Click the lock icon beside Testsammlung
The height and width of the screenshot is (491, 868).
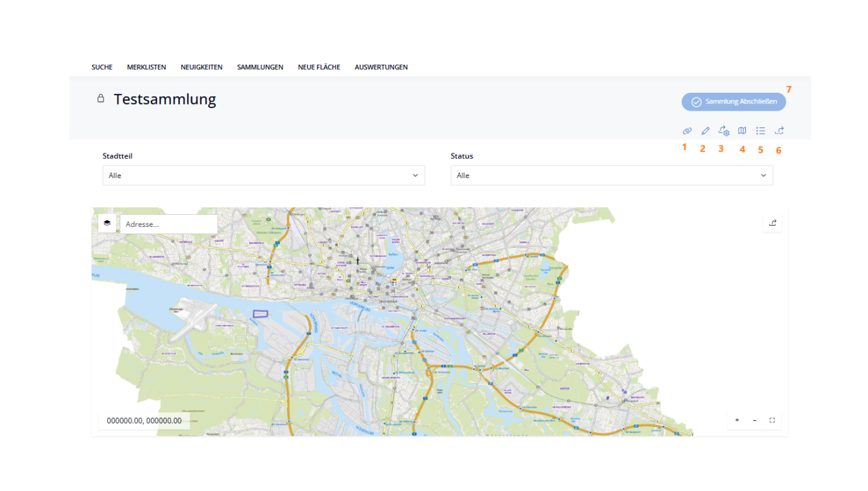click(x=101, y=98)
